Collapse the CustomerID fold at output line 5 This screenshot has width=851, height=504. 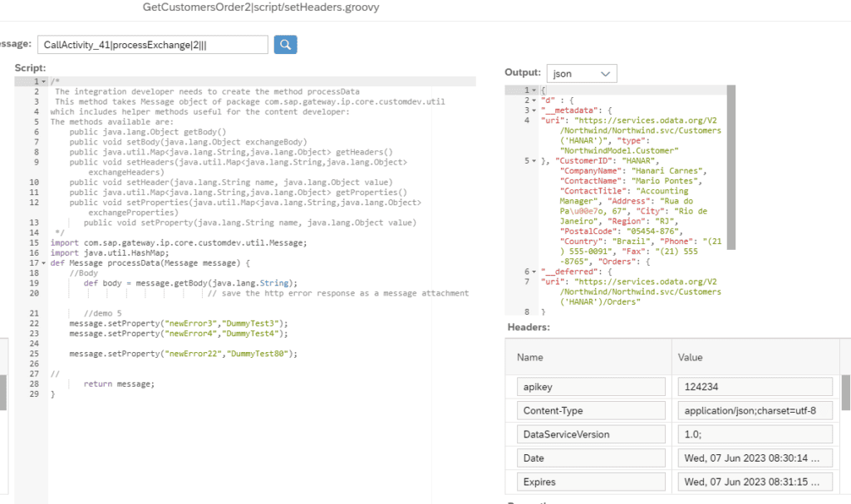534,160
